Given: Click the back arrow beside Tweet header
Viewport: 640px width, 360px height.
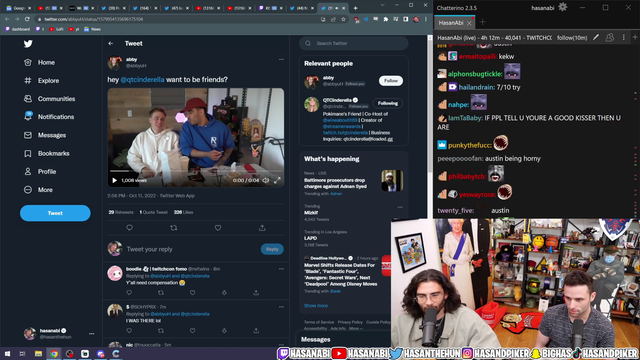Looking at the screenshot, I should [x=111, y=43].
